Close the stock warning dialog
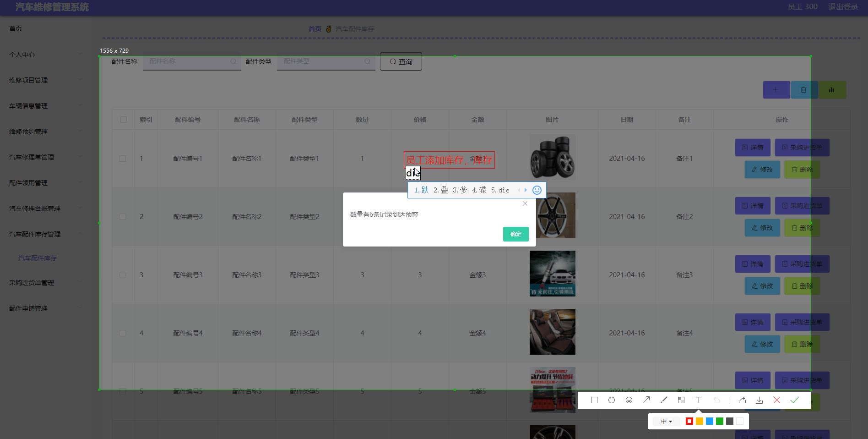868x439 pixels. point(525,203)
